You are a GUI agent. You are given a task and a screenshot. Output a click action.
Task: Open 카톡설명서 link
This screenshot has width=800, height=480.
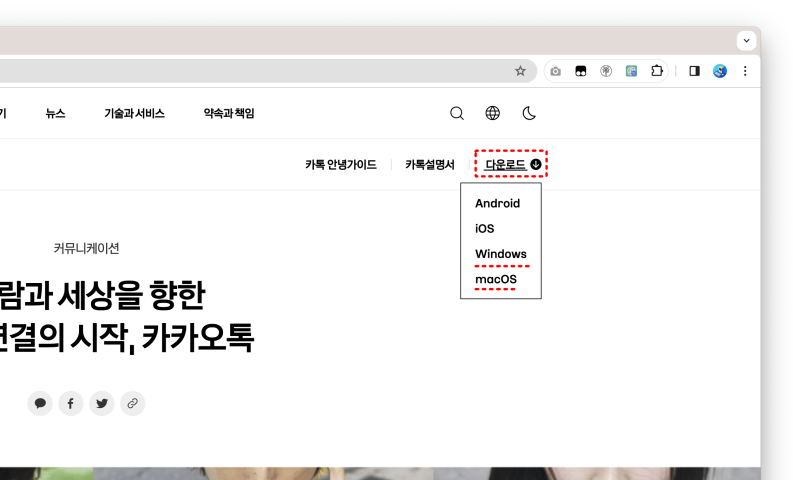(x=430, y=165)
